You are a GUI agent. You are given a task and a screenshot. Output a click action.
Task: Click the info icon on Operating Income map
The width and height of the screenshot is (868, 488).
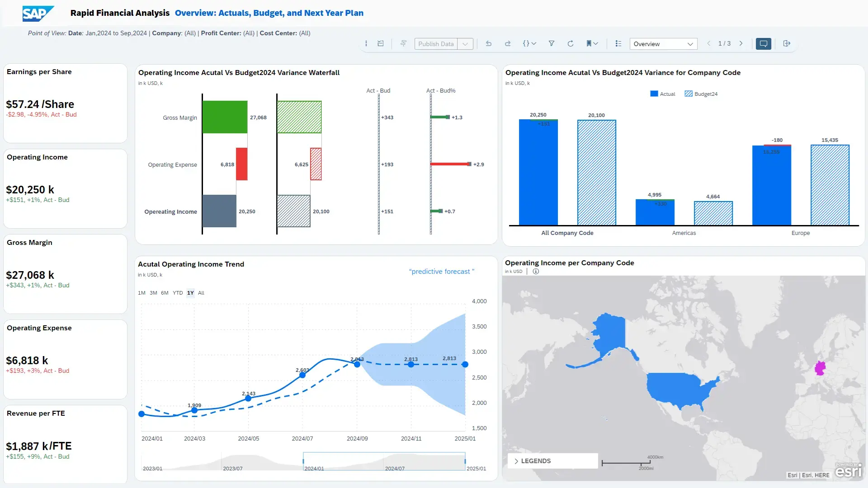(x=536, y=271)
